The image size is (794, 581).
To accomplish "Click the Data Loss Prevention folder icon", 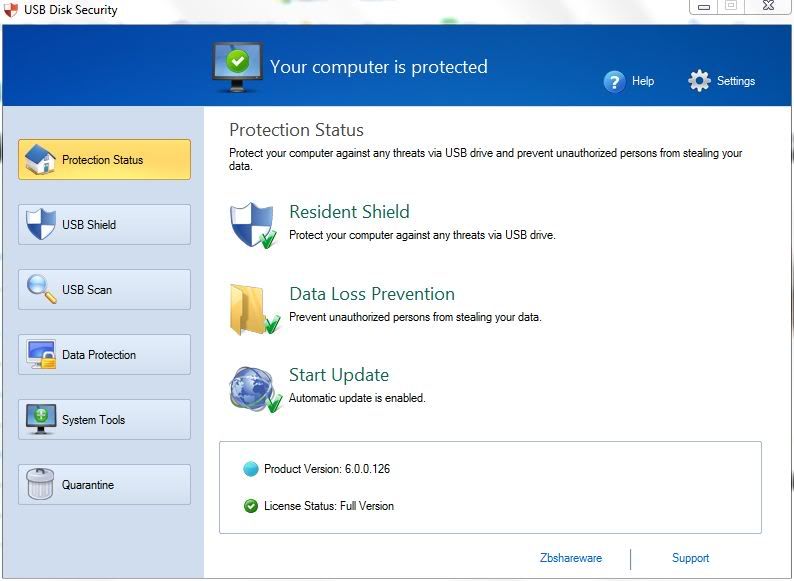I will tap(255, 309).
